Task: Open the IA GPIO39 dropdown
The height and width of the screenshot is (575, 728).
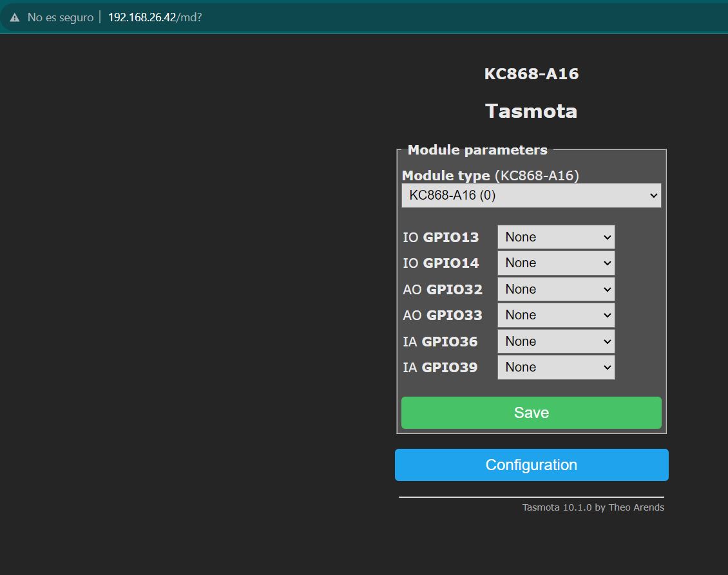Action: 556,368
